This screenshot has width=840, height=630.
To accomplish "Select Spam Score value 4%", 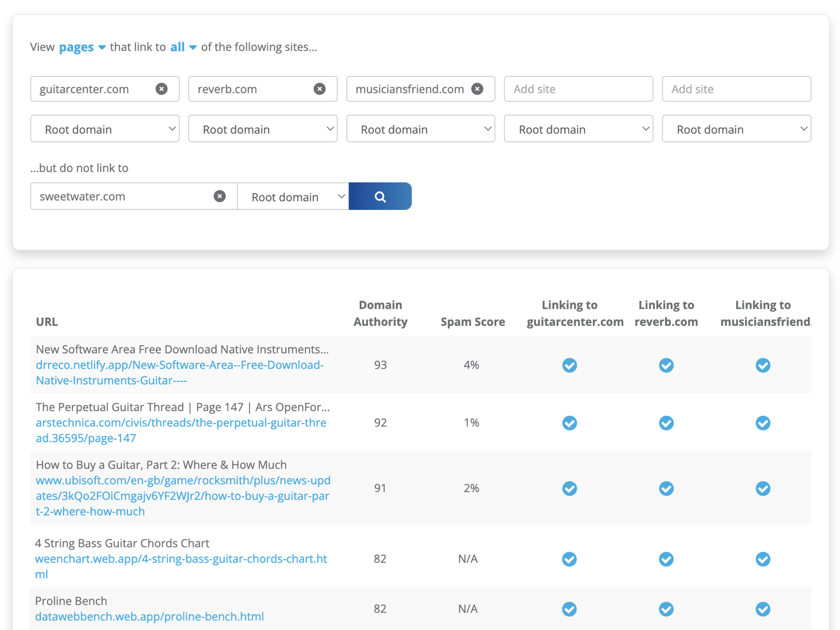I will click(x=471, y=365).
